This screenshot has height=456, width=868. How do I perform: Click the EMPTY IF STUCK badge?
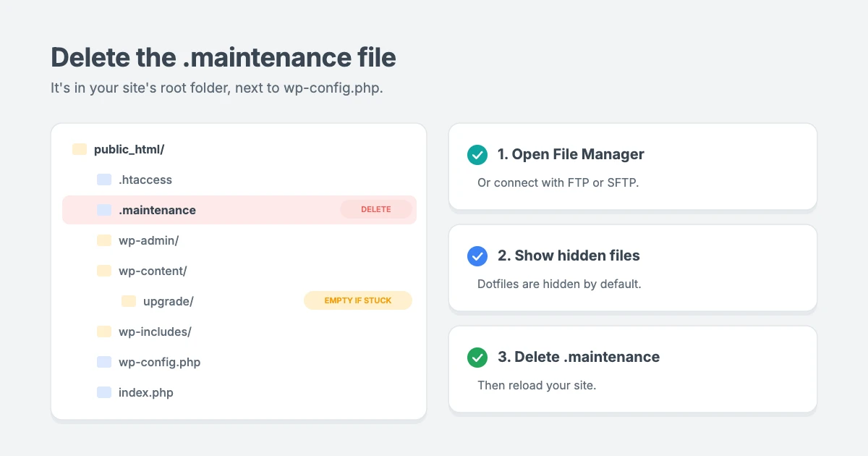358,300
